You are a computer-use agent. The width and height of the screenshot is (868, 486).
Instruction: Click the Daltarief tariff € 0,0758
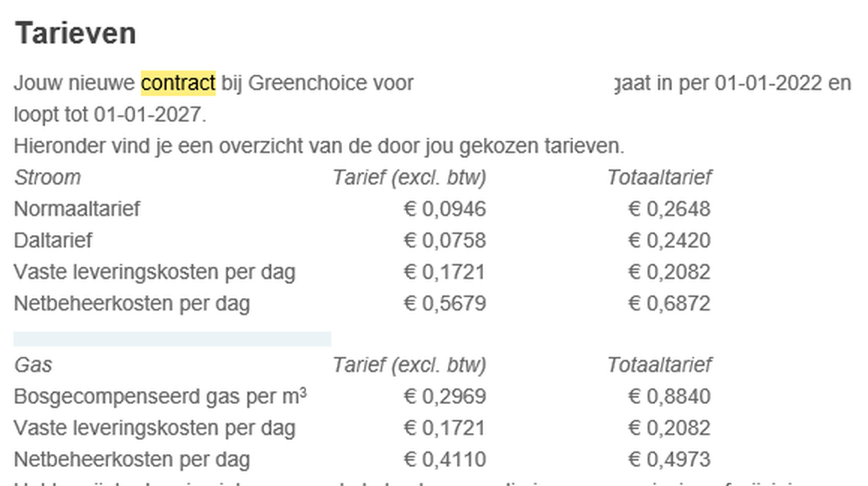pyautogui.click(x=444, y=241)
